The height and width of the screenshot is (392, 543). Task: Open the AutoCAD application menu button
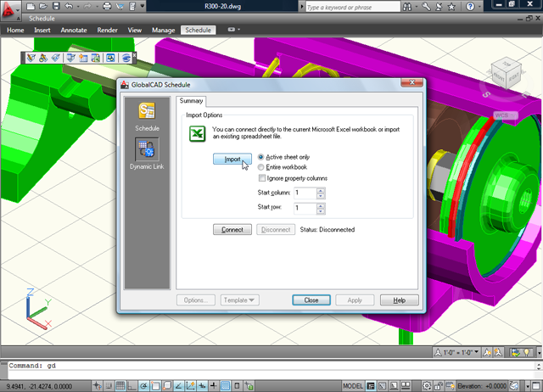(11, 9)
